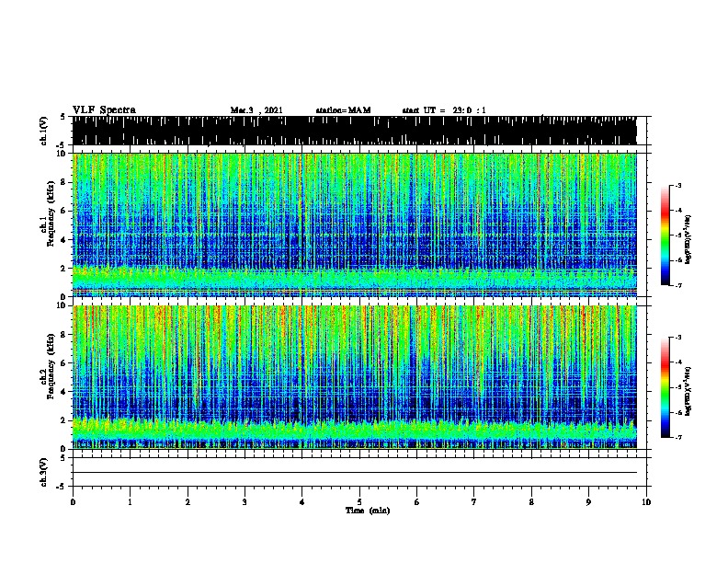Click the ch.2 spectrogram color scale bar
This screenshot has width=728, height=563.
click(x=665, y=387)
